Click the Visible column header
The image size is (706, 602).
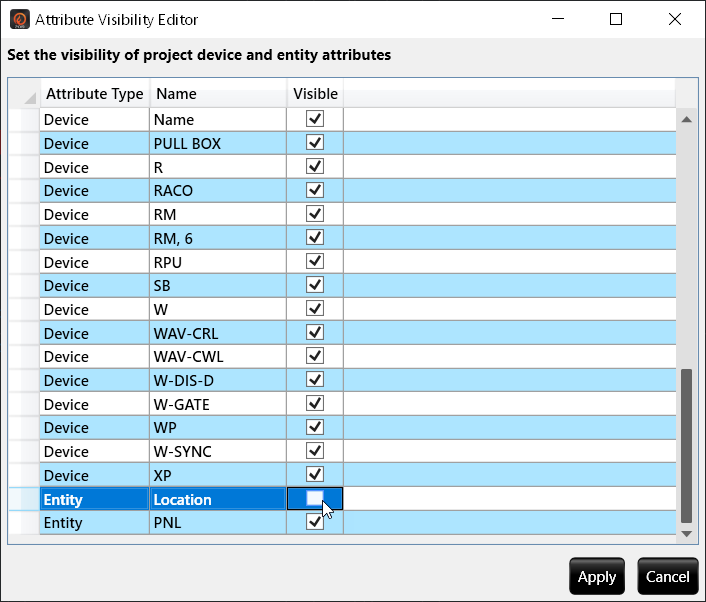(315, 94)
